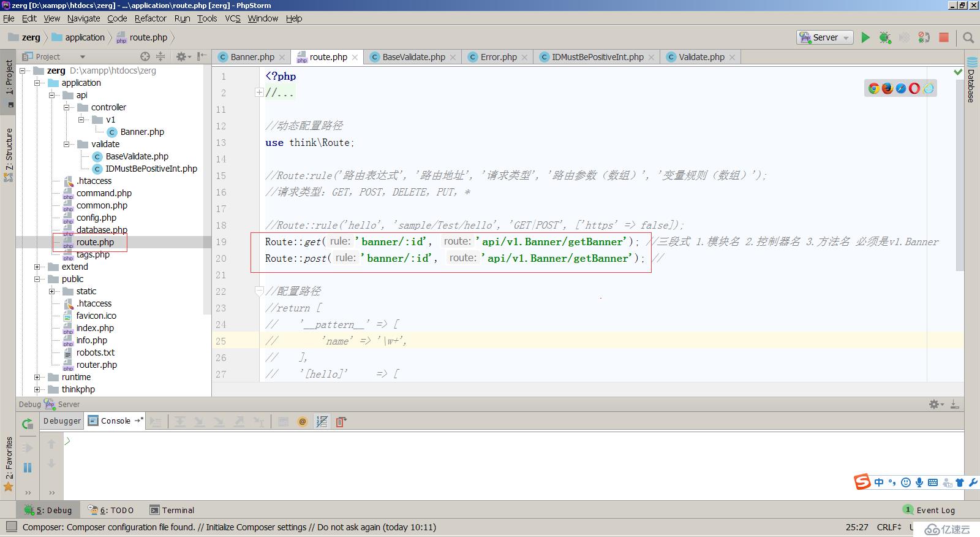980x537 pixels.
Task: Click Sogou soft keyboard icon
Action: 933,482
